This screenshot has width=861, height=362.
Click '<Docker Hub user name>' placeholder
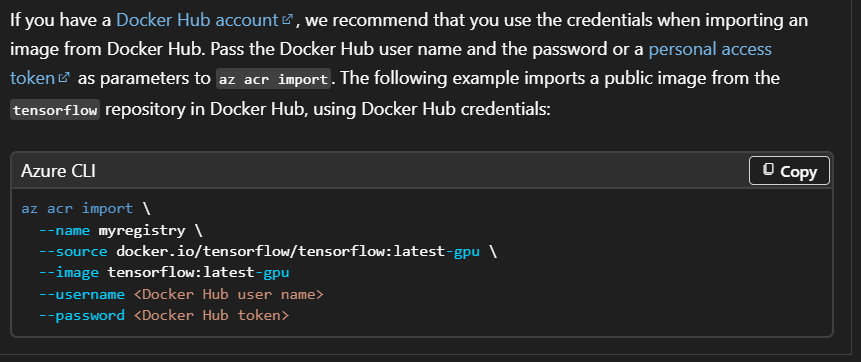click(x=228, y=294)
